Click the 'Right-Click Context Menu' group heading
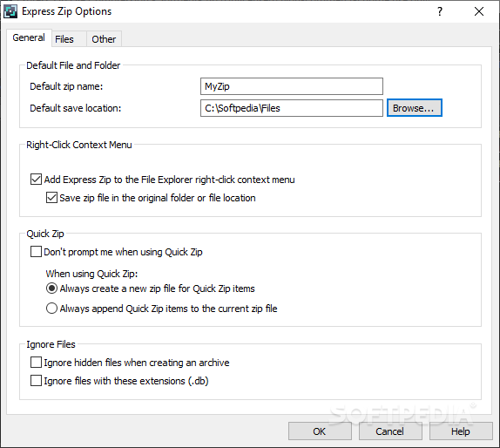Image resolution: width=500 pixels, height=448 pixels. click(79, 145)
